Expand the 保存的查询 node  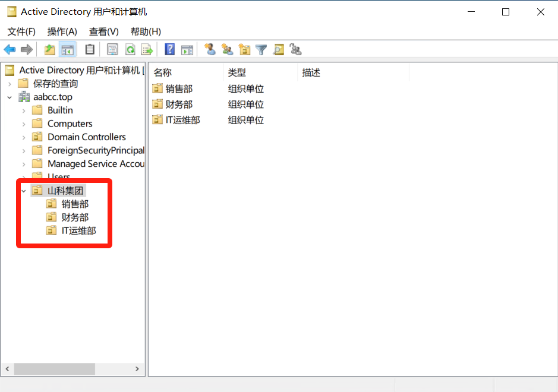(10, 84)
